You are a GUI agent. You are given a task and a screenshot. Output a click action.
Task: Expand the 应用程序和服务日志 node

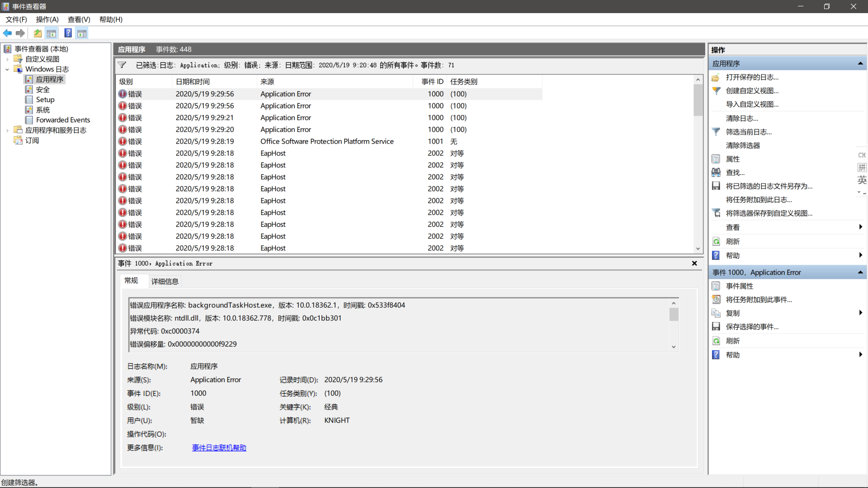point(7,130)
